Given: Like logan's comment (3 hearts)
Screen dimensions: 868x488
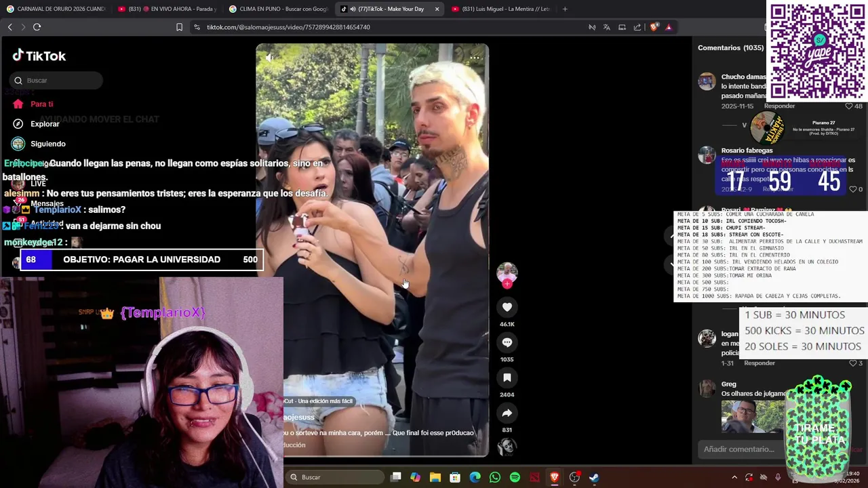Looking at the screenshot, I should click(x=852, y=363).
